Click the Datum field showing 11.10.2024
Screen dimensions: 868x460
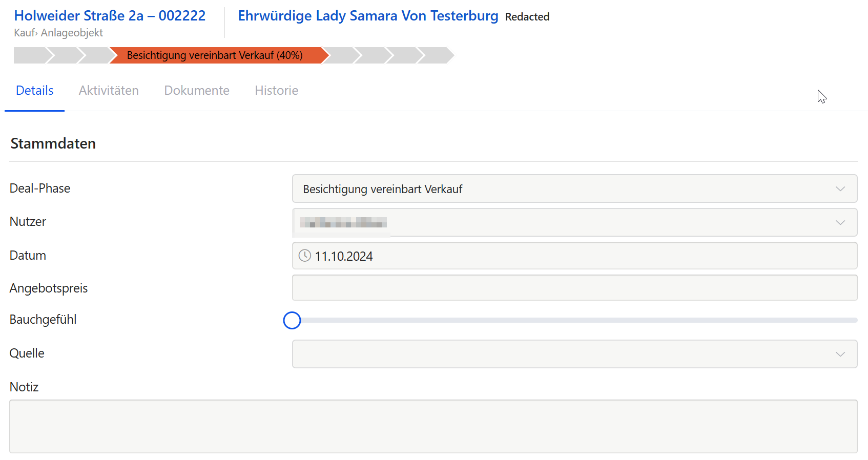[x=574, y=256]
